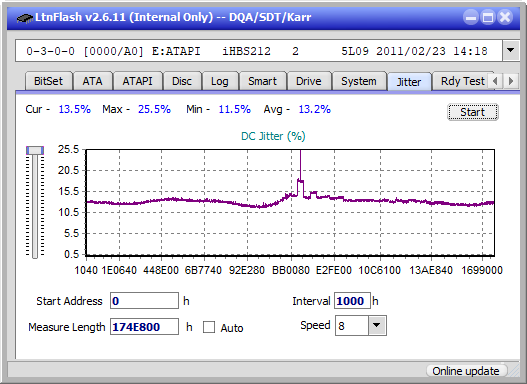The width and height of the screenshot is (527, 384).
Task: Open the Log tab
Action: [x=219, y=81]
